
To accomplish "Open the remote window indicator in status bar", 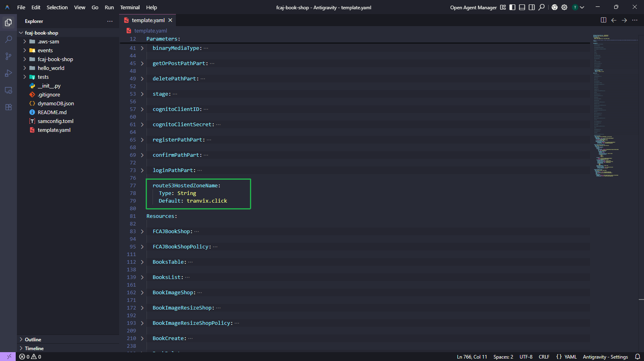I will point(8,357).
